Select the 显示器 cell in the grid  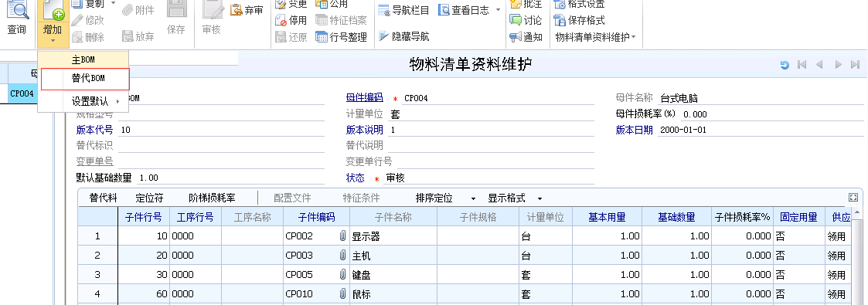coord(393,236)
